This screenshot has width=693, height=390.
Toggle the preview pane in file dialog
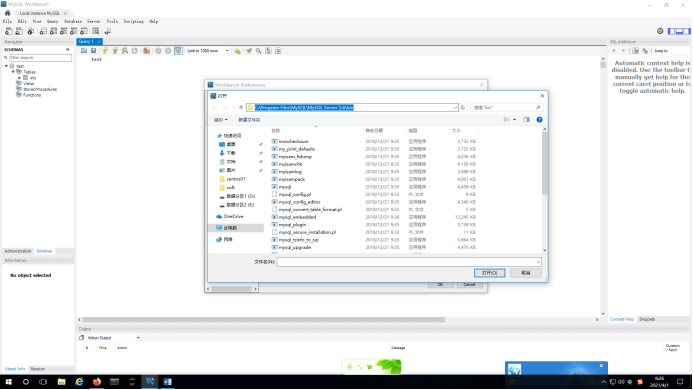pos(526,120)
